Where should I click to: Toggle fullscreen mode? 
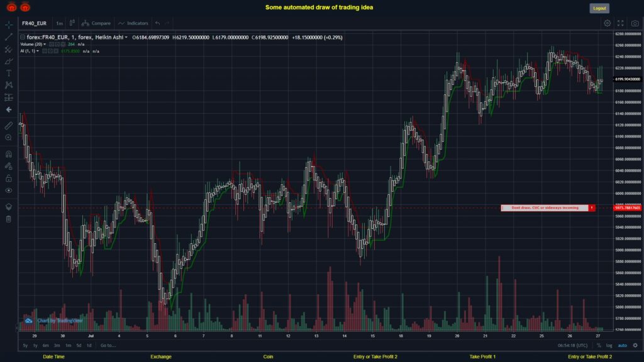(x=621, y=23)
